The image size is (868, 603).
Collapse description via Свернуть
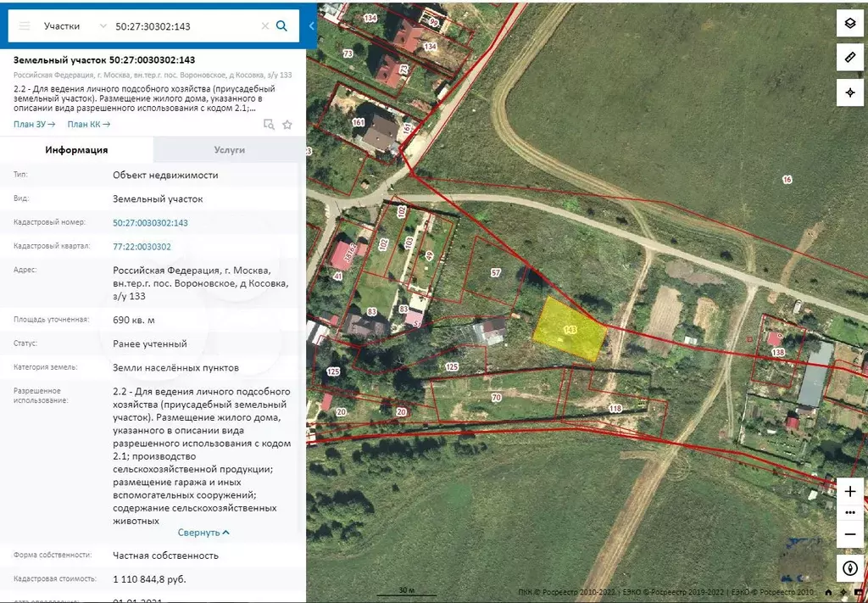203,533
